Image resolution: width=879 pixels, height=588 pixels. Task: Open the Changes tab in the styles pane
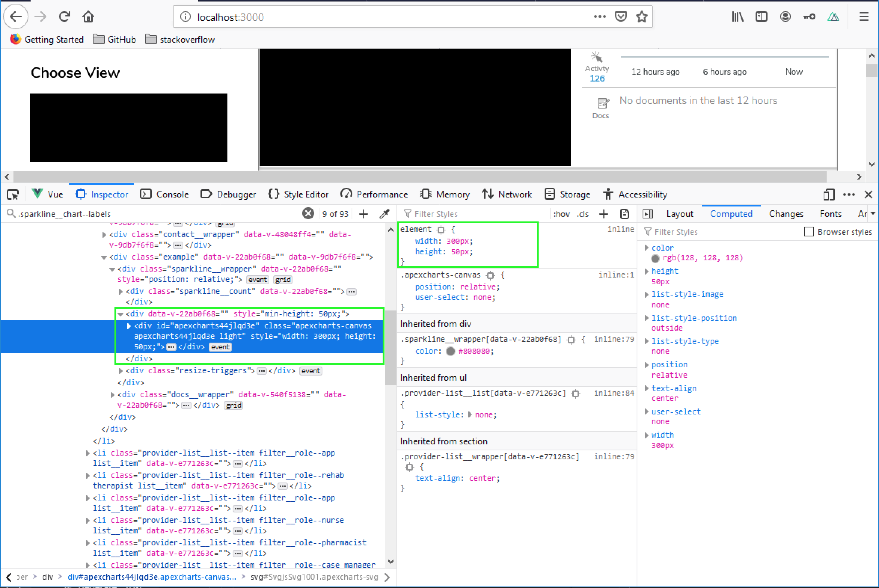[x=786, y=214]
